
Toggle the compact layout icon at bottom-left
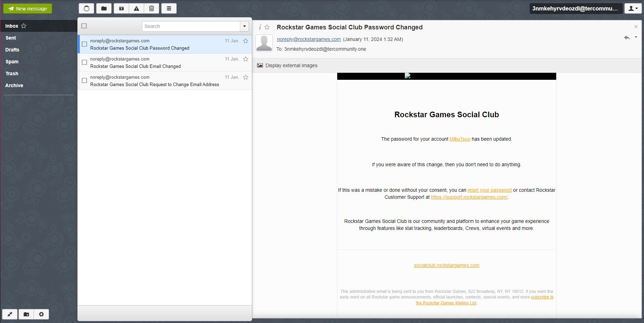[x=10, y=314]
